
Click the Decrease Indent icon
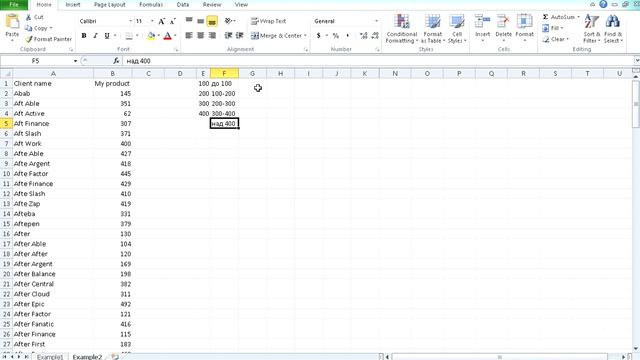point(228,36)
